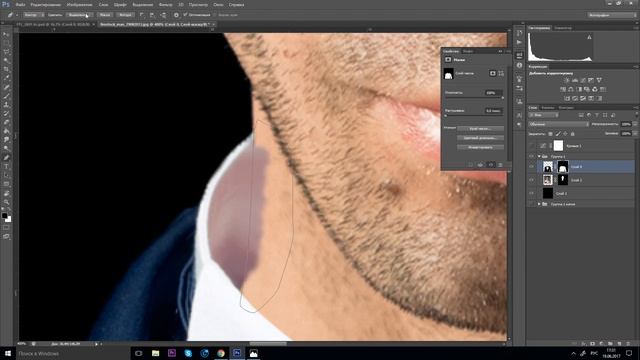The image size is (640, 360).
Task: Select pixel mask button in Properties
Action: click(x=493, y=73)
